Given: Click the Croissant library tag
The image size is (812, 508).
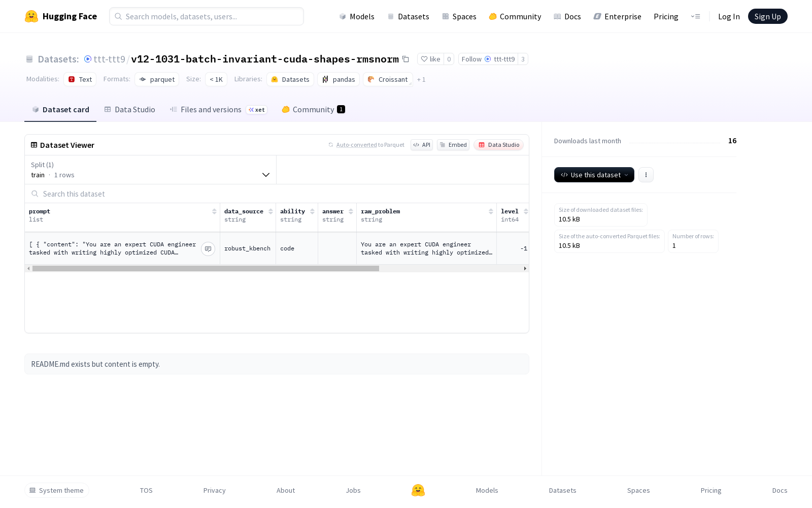Looking at the screenshot, I should pyautogui.click(x=388, y=79).
